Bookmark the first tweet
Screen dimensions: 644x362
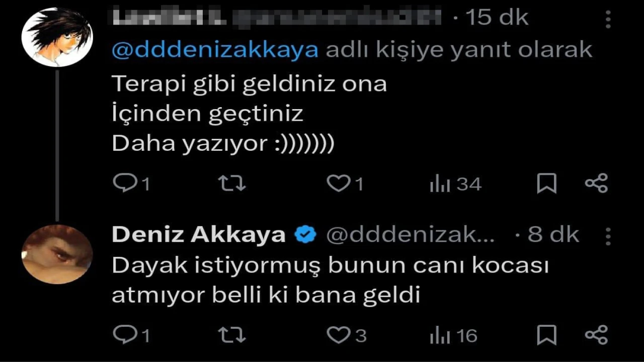546,184
